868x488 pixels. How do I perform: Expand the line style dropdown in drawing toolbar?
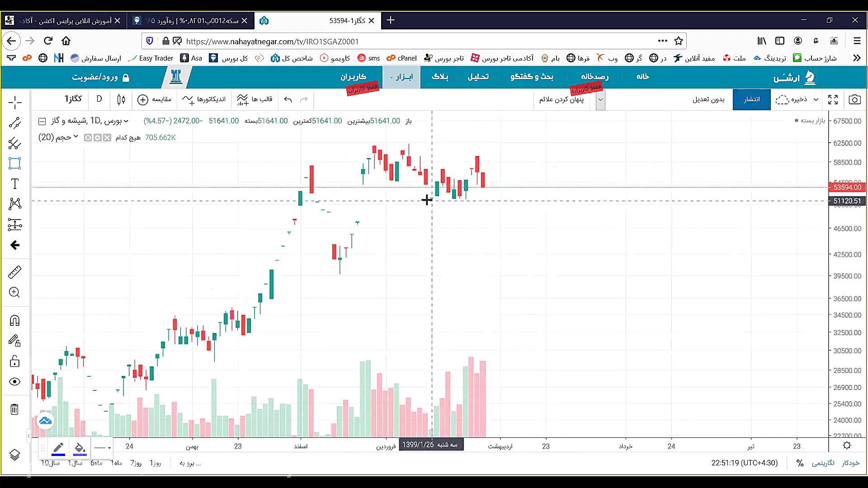tap(103, 448)
